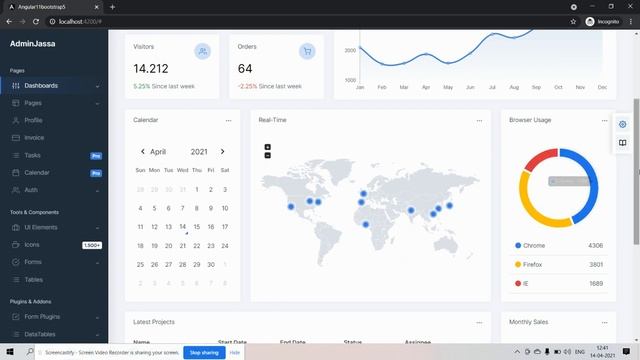Click the Pages sidebar icon

coord(16,103)
